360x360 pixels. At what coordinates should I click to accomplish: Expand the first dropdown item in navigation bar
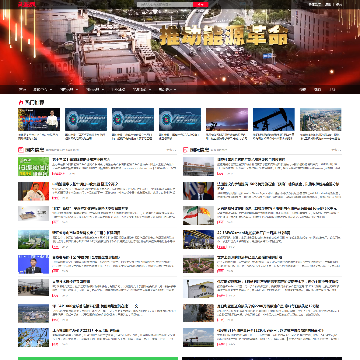pos(42,89)
